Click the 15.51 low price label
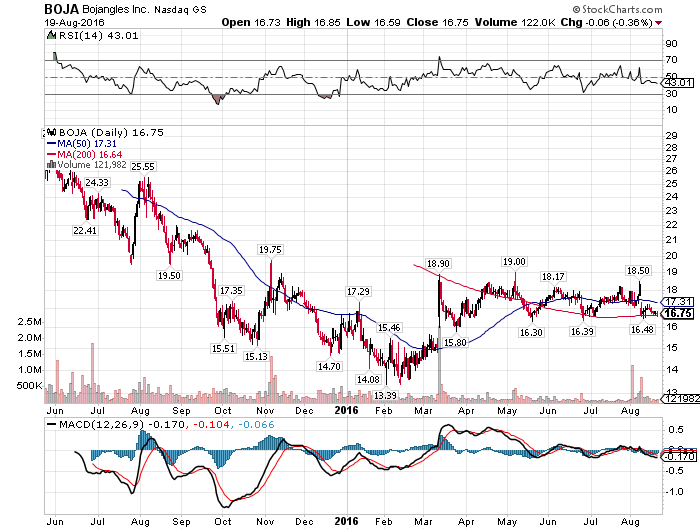The width and height of the screenshot is (700, 530). click(223, 348)
